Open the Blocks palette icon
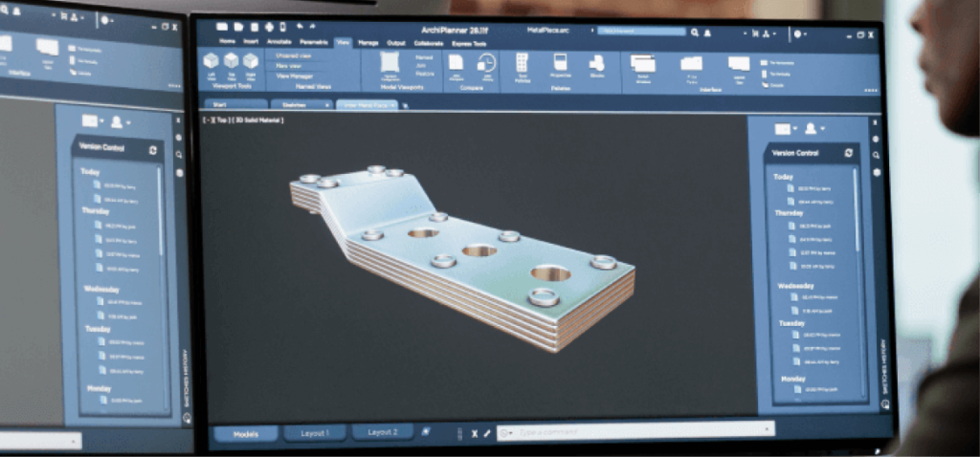 click(597, 62)
